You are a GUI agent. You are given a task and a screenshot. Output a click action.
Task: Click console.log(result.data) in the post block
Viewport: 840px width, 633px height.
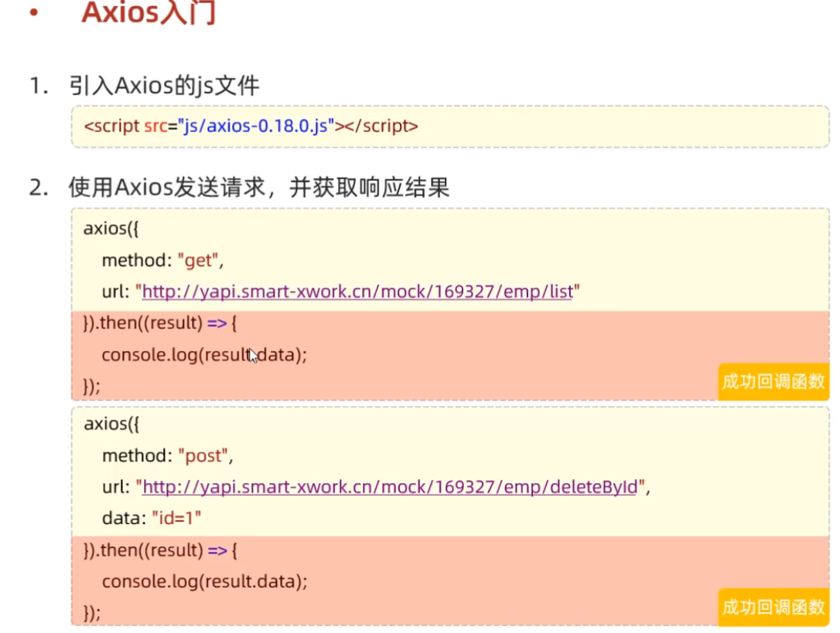coord(205,581)
